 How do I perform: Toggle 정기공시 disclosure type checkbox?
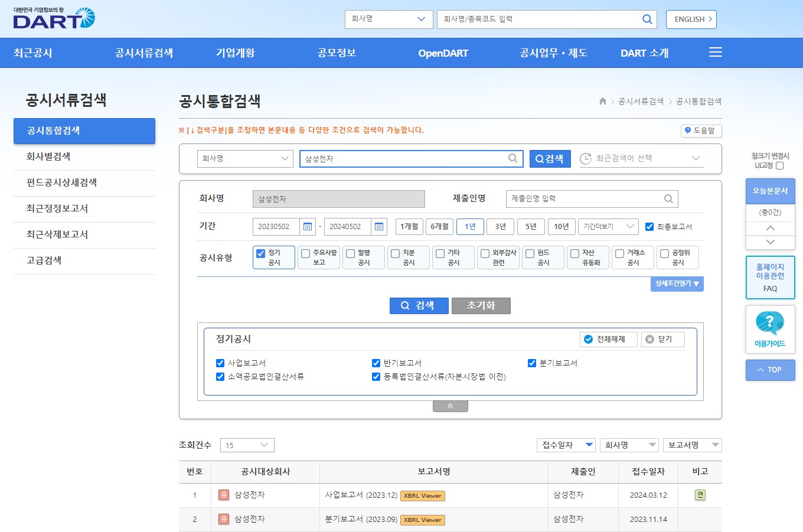[260, 253]
